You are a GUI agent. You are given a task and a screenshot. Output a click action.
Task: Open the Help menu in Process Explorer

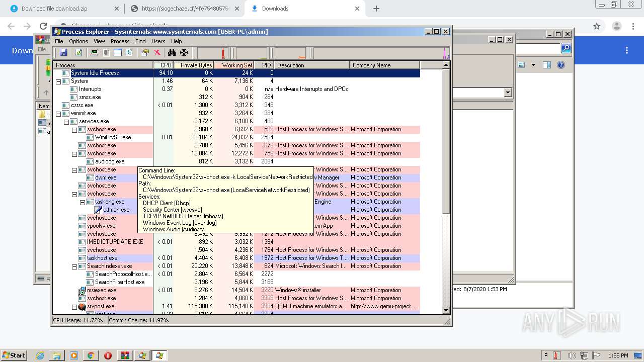177,41
